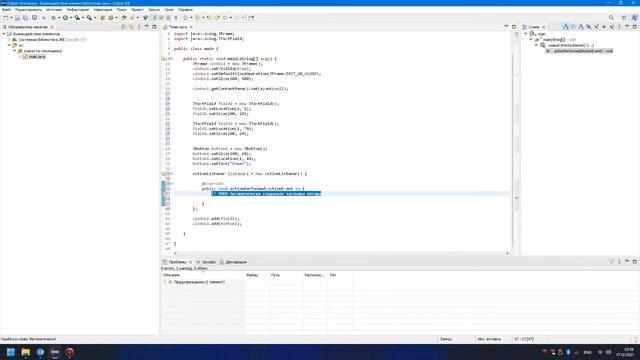Expand the main.java node in Package Explorer
This screenshot has width=640, height=360.
(20, 57)
